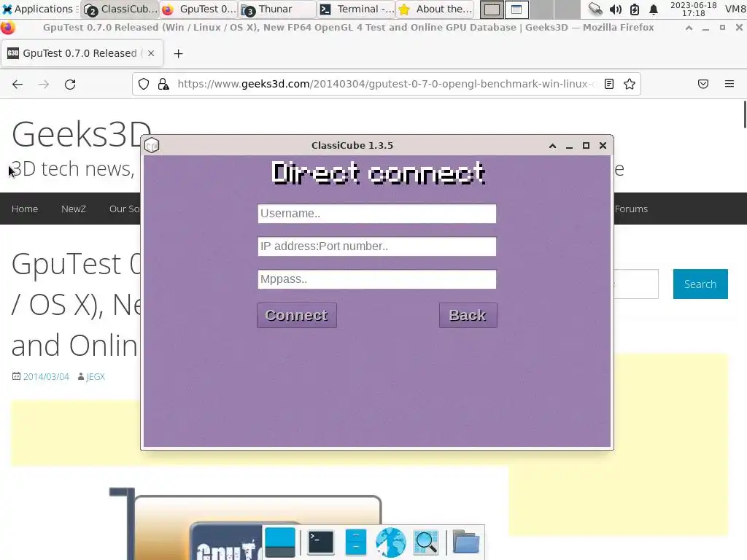
Task: Close the GpuTest 0.7.0 Released tab
Action: [x=151, y=53]
